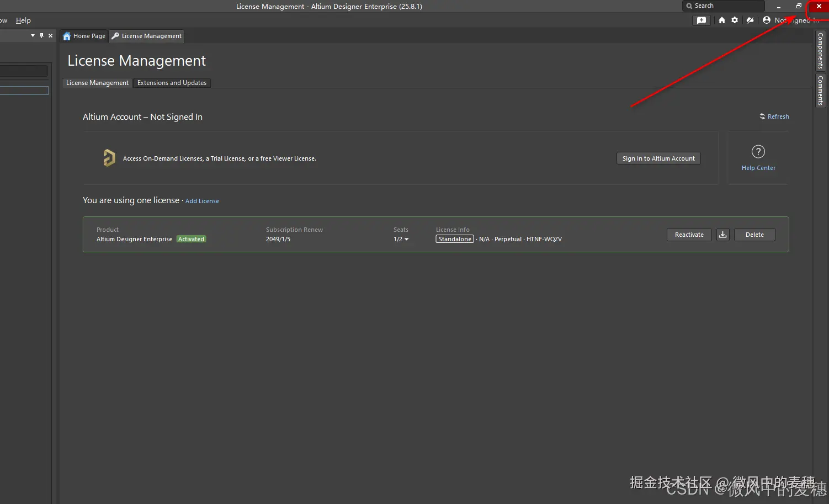
Task: Open the Help menu
Action: (23, 20)
